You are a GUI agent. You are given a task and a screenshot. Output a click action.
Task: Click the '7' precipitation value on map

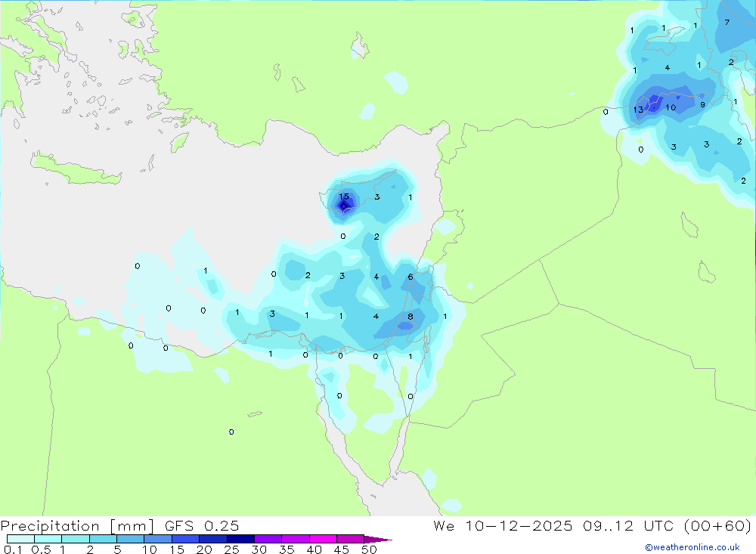pos(727,22)
